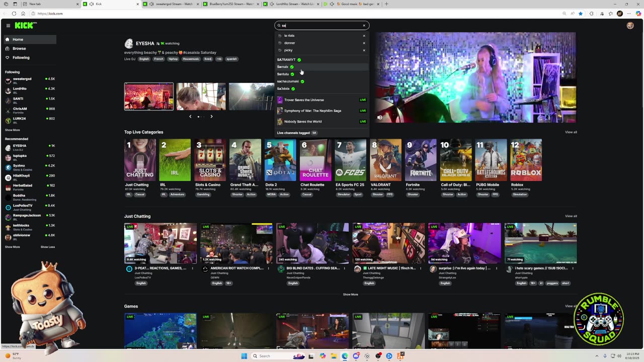Screen dimensions: 644x362
Task: Open Microsoft Edge from taskbar
Action: (345, 356)
